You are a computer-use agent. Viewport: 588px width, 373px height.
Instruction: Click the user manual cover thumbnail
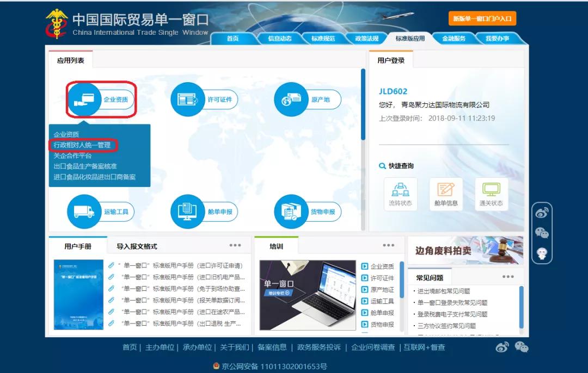pos(81,297)
